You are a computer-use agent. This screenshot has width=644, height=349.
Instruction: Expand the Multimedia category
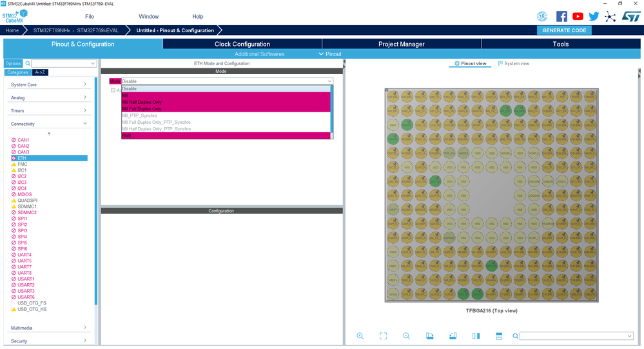pos(48,328)
